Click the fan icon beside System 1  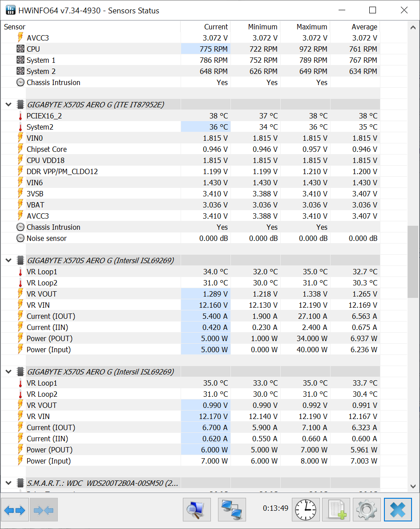pos(20,60)
